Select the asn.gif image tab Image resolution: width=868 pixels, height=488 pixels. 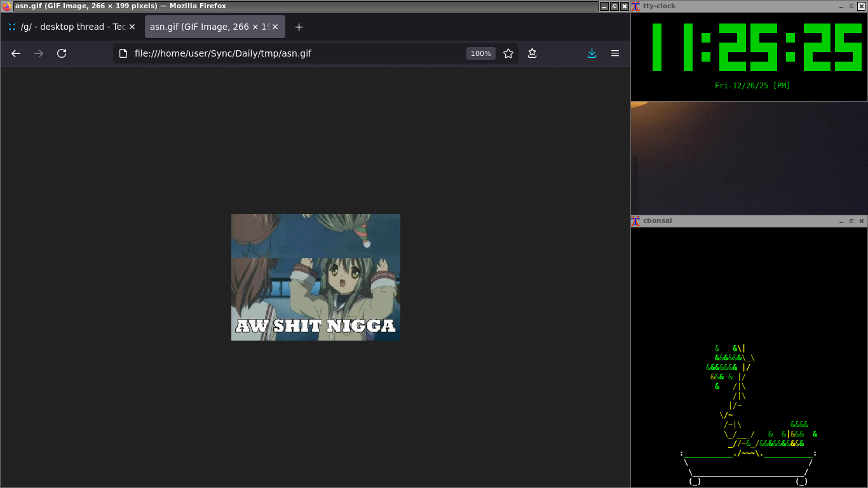pos(215,27)
